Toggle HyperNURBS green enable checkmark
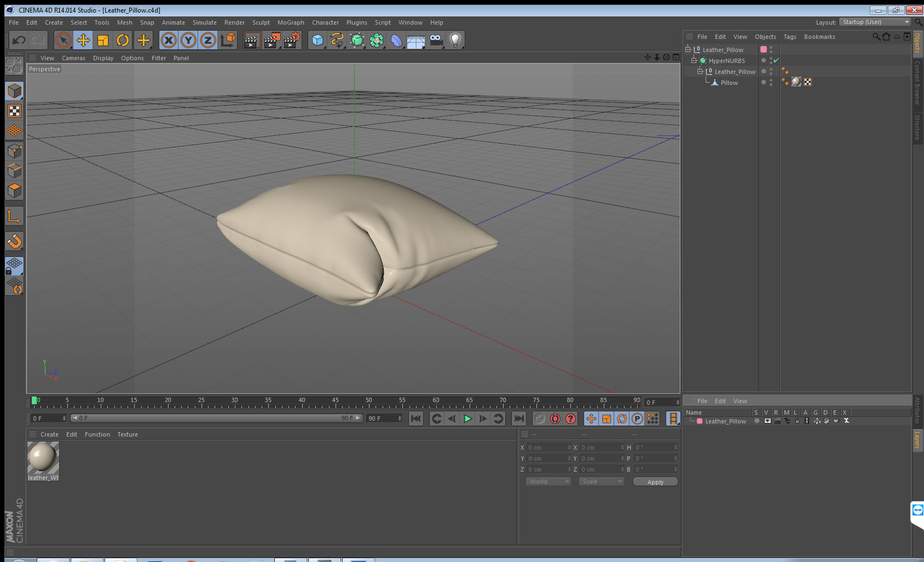 tap(776, 60)
